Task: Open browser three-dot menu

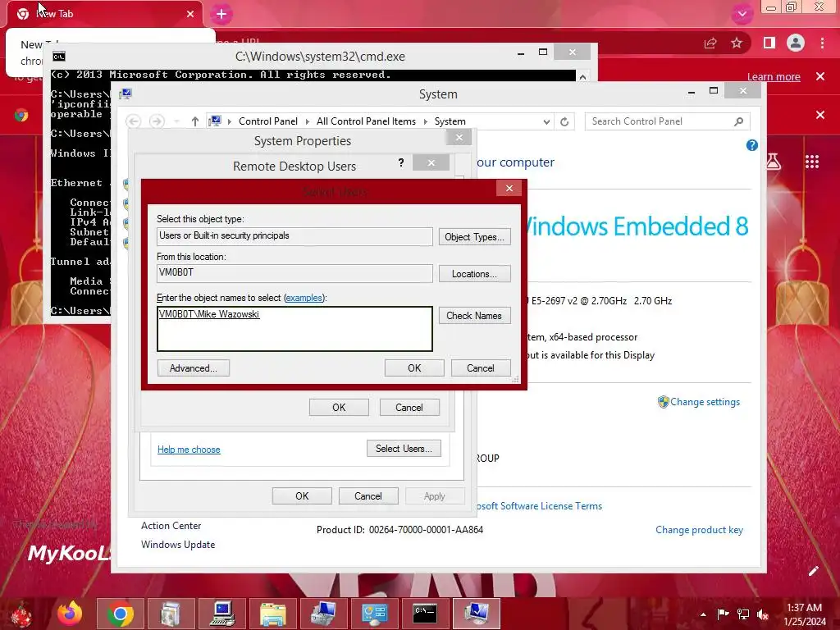Action: coord(822,43)
